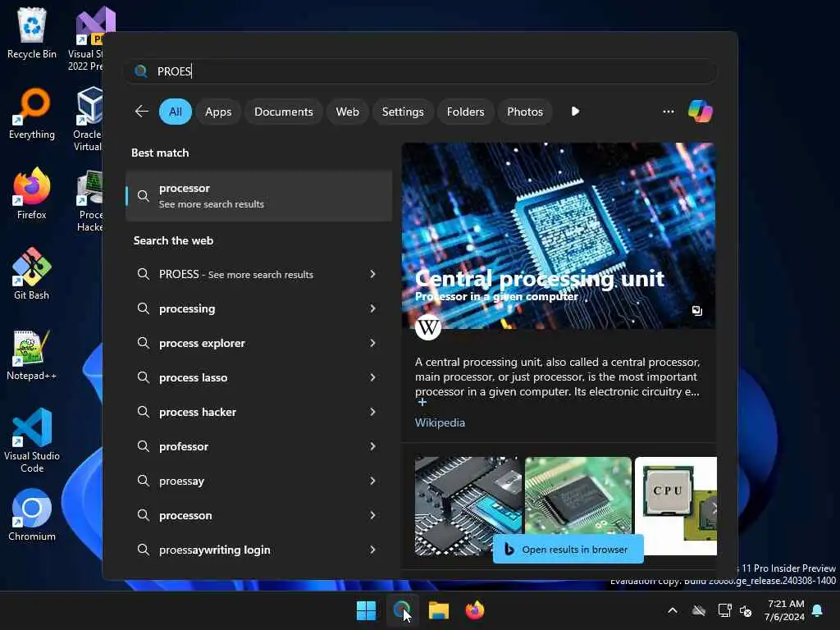Select the Folders filter tab
The height and width of the screenshot is (630, 840).
(465, 112)
